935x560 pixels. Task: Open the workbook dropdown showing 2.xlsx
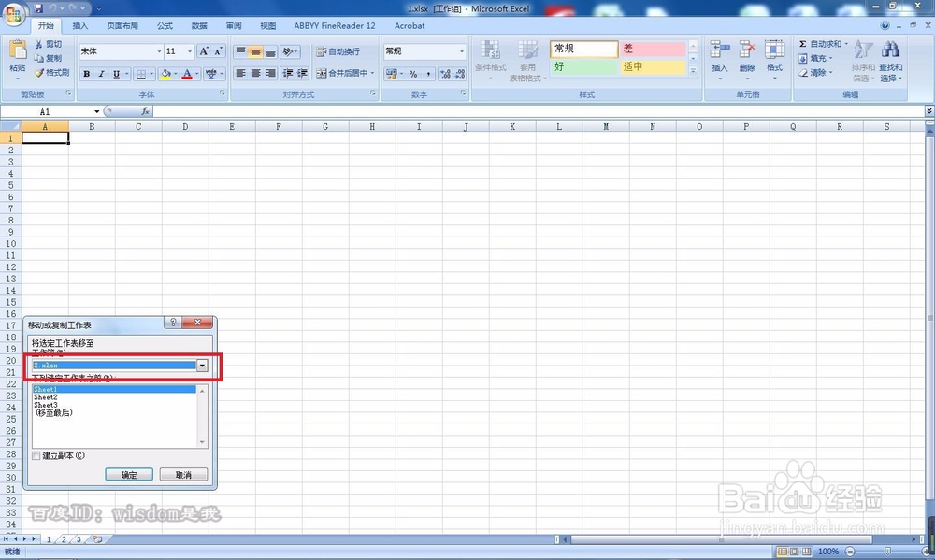click(202, 366)
